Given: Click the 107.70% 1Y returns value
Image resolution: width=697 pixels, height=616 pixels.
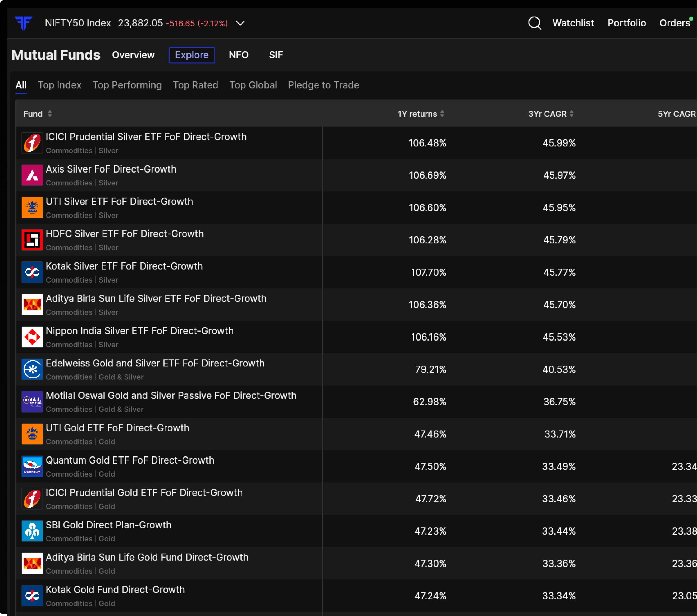Looking at the screenshot, I should pyautogui.click(x=428, y=272).
